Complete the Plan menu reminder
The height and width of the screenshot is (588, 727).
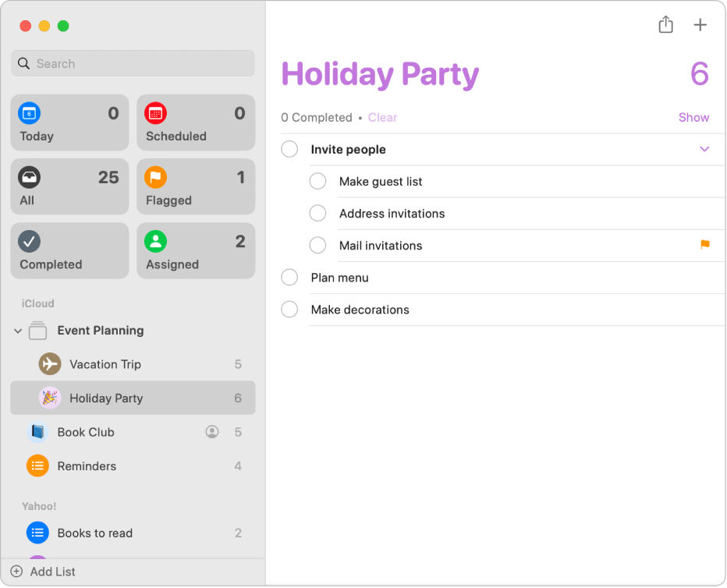pos(289,278)
